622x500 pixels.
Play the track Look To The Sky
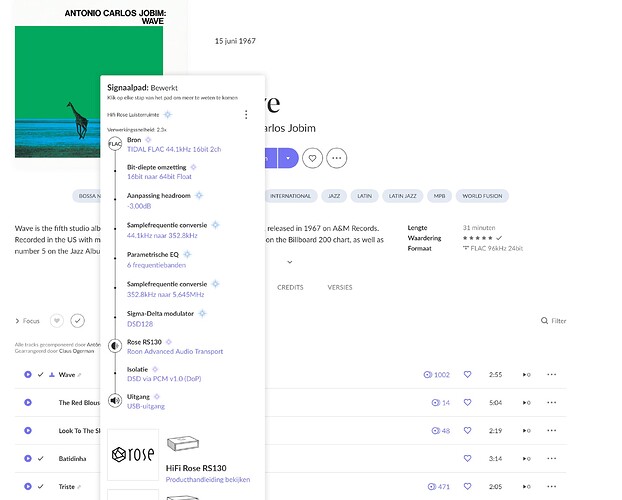click(28, 431)
